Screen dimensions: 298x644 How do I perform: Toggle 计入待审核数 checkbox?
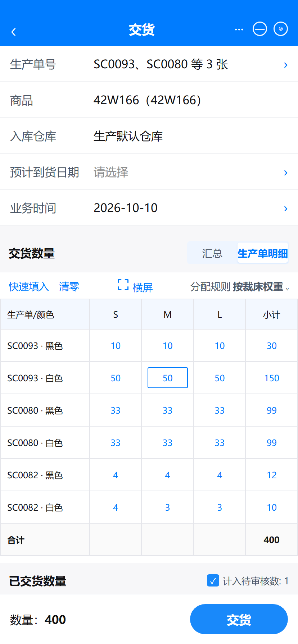(x=213, y=580)
